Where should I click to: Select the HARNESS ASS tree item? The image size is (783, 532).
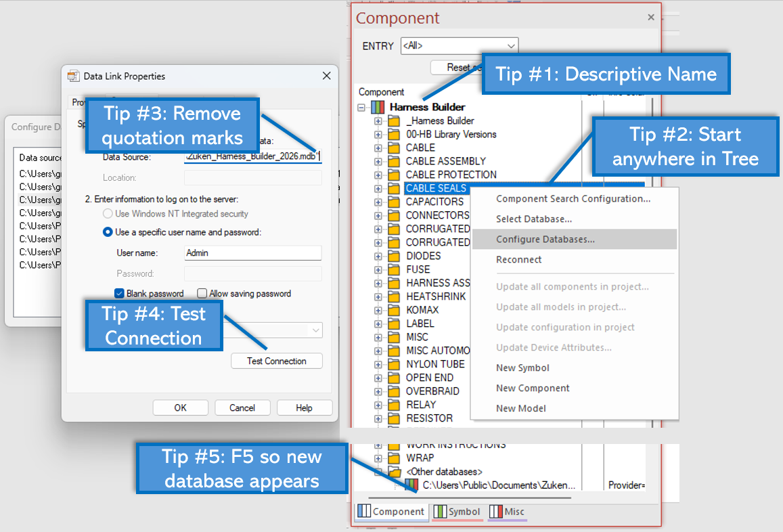tap(438, 283)
